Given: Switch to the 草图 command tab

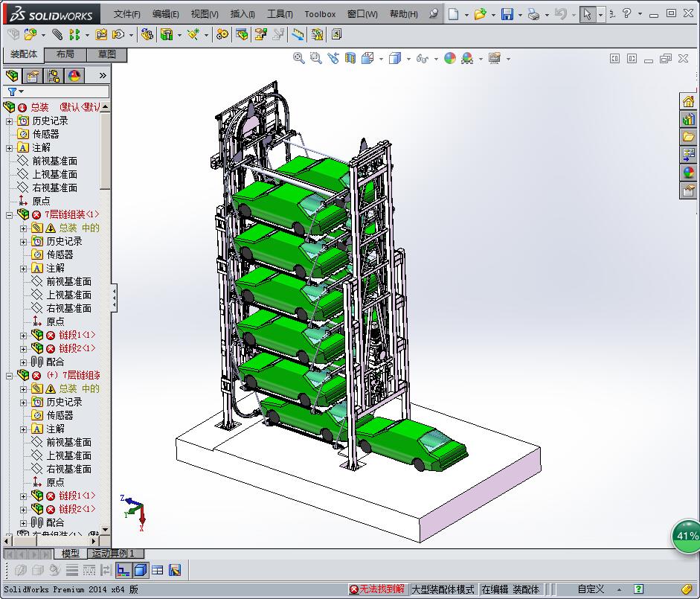Looking at the screenshot, I should click(106, 54).
